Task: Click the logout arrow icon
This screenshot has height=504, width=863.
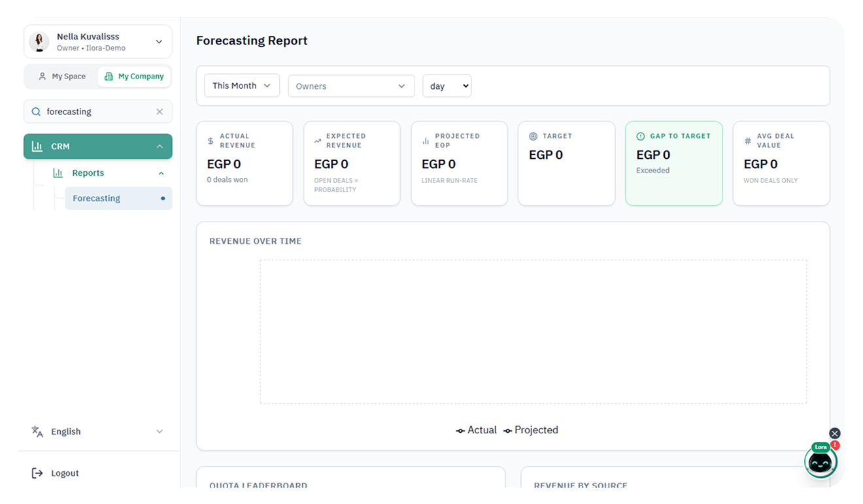Action: point(37,473)
